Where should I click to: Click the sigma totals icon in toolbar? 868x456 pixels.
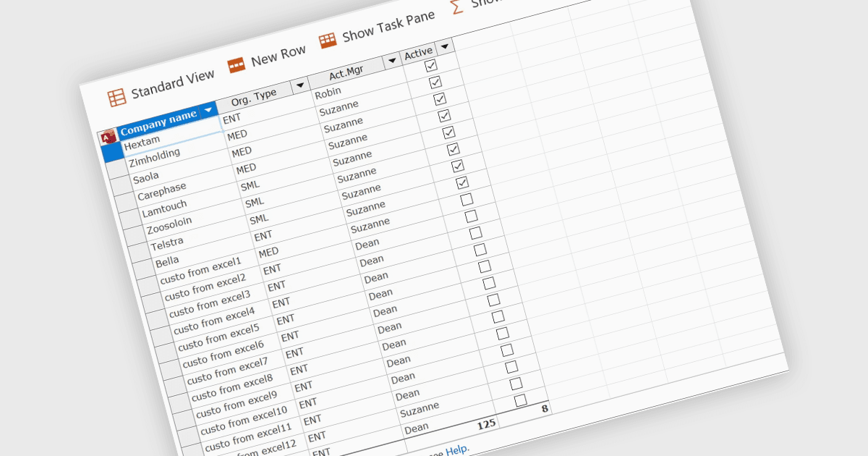pos(456,7)
